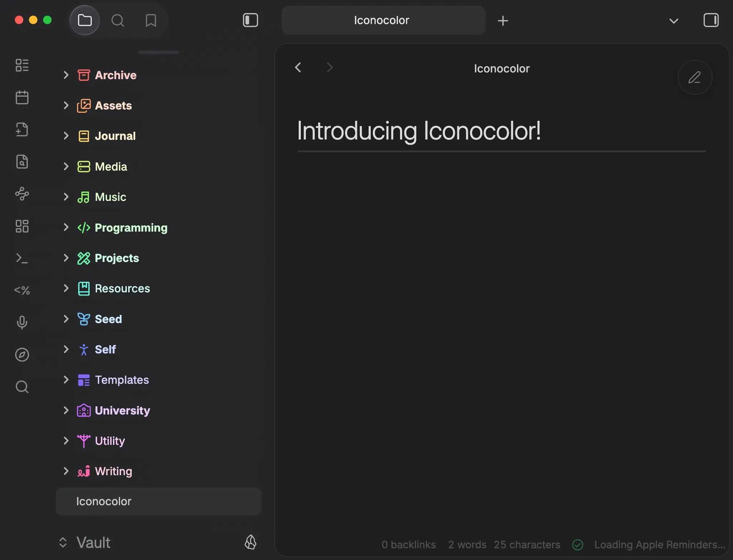Select the Iconocolor tab

coord(383,20)
